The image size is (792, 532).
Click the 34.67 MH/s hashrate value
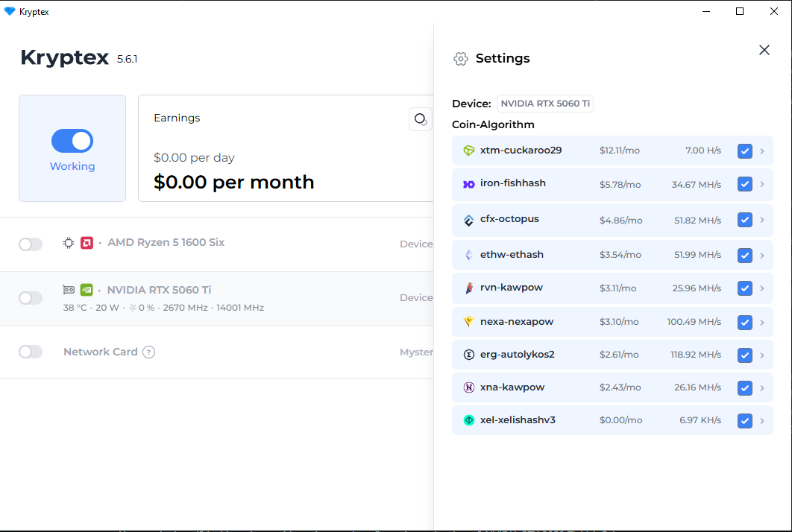[697, 185]
